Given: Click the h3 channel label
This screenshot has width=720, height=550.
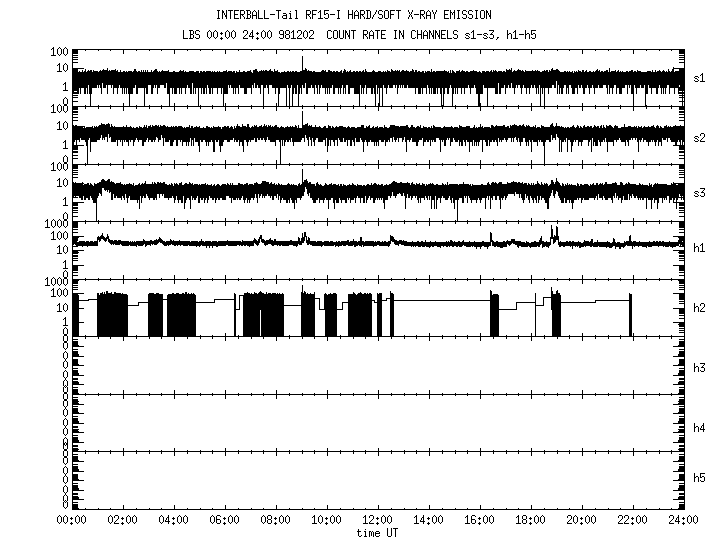Looking at the screenshot, I should point(699,368).
